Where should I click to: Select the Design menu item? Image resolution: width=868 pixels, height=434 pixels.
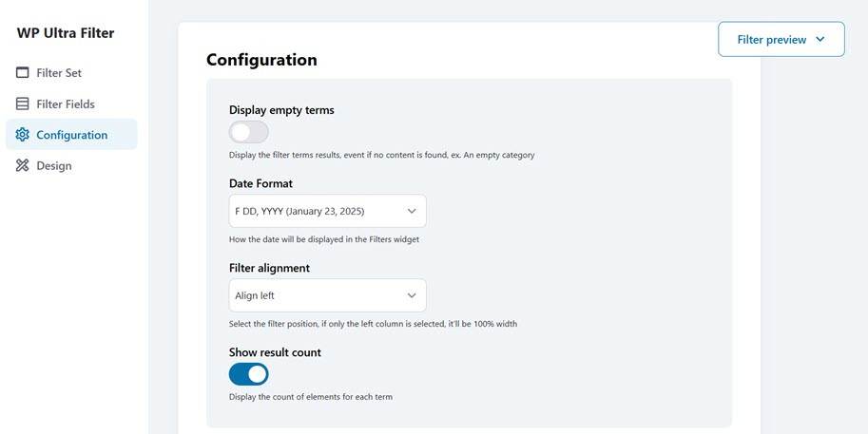(x=53, y=166)
